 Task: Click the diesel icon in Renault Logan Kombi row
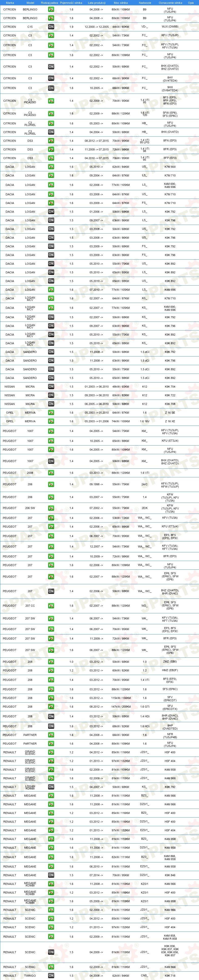coord(51,787)
